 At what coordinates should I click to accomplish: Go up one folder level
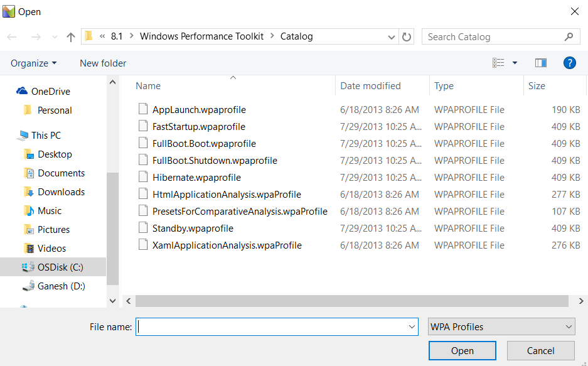tap(70, 37)
